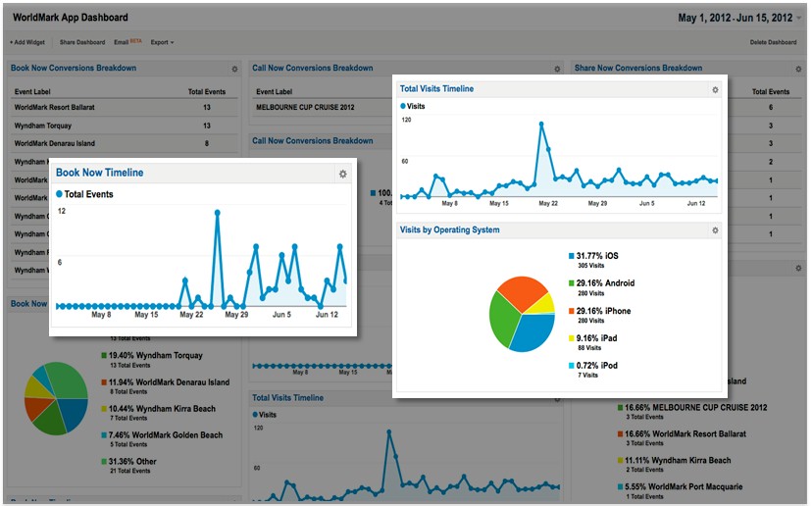
Task: Click iPad yellow legend swatch
Action: (571, 338)
